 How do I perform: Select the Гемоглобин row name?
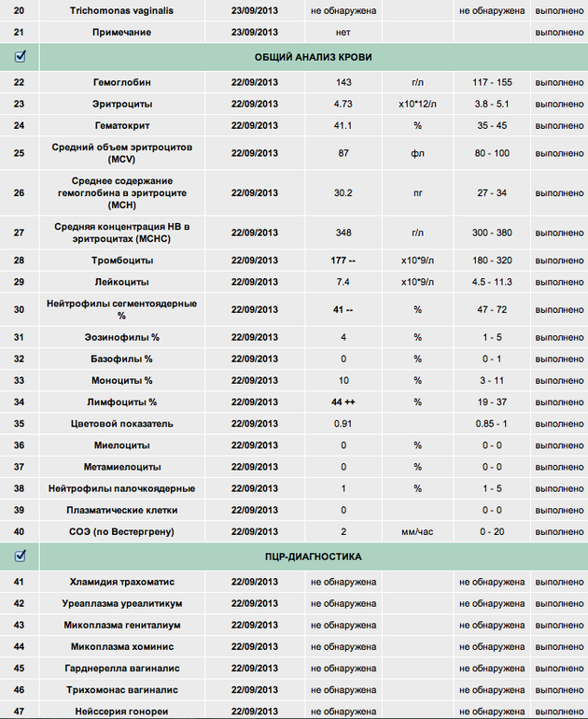point(122,82)
